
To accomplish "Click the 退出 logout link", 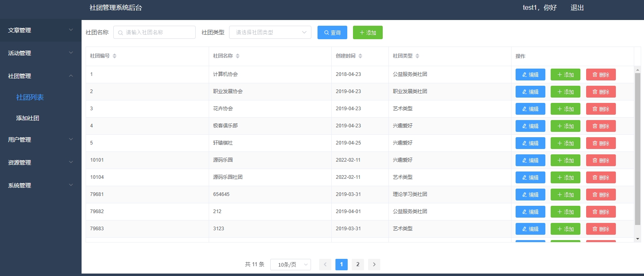I will point(577,8).
